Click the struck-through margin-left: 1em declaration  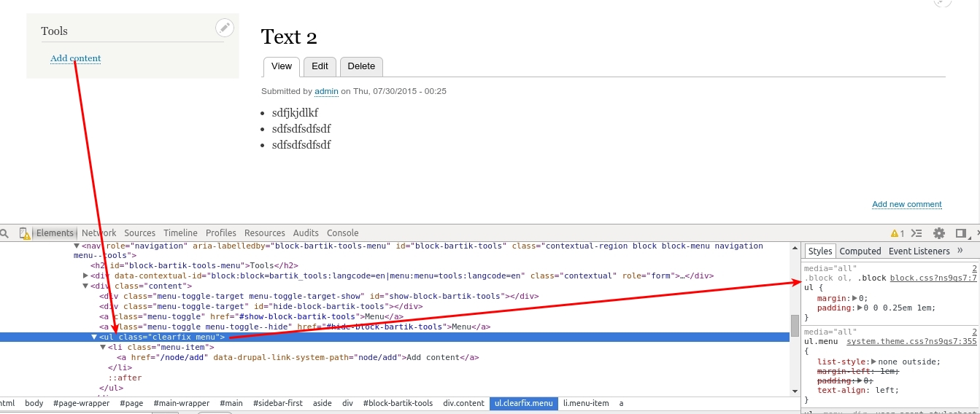tap(858, 371)
